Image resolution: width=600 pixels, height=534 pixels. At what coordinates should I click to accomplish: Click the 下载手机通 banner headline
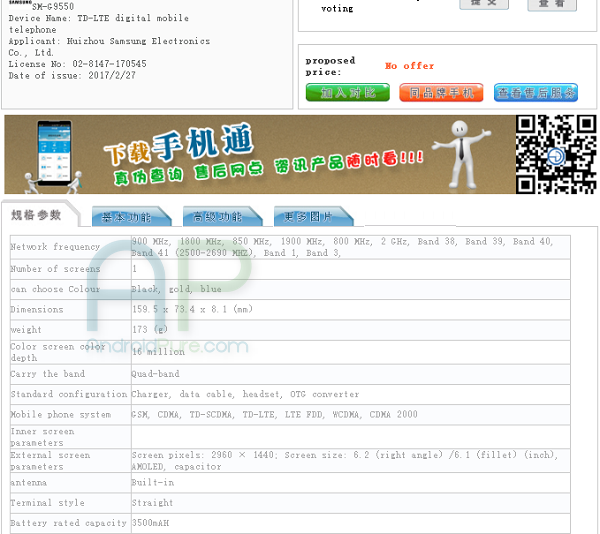point(178,145)
